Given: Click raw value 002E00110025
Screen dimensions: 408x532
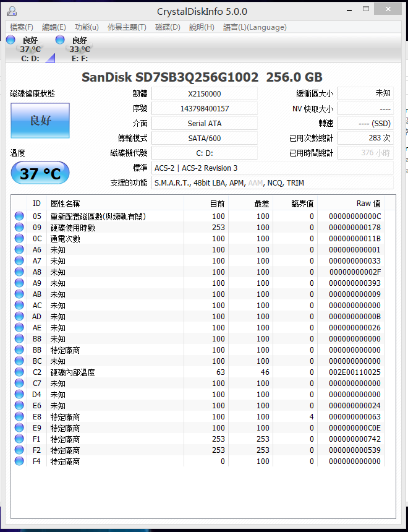Looking at the screenshot, I should 355,372.
